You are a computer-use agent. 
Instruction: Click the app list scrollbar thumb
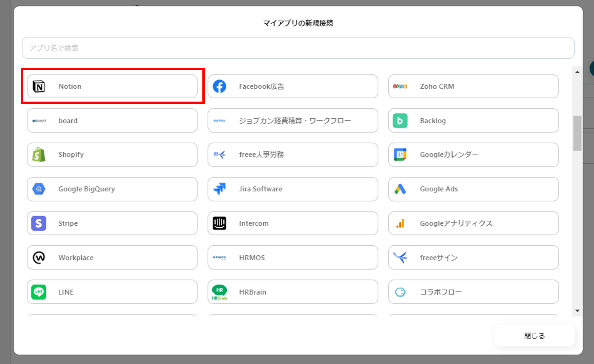pyautogui.click(x=577, y=133)
